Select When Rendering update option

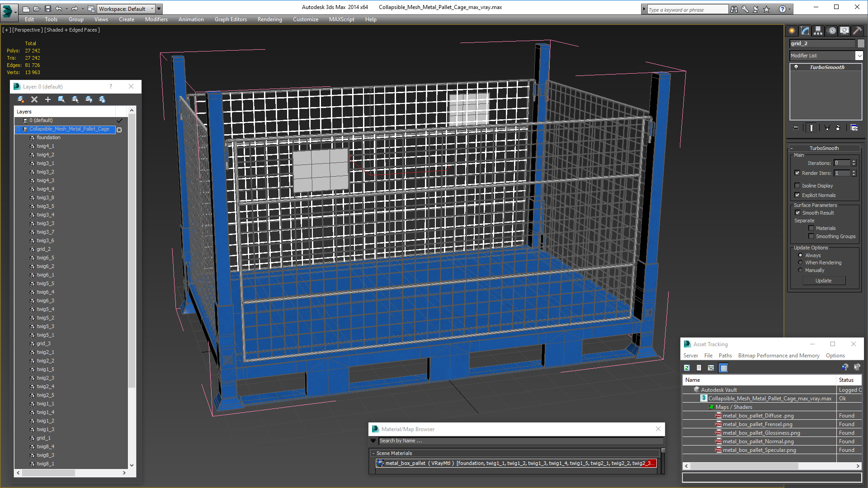tap(800, 263)
